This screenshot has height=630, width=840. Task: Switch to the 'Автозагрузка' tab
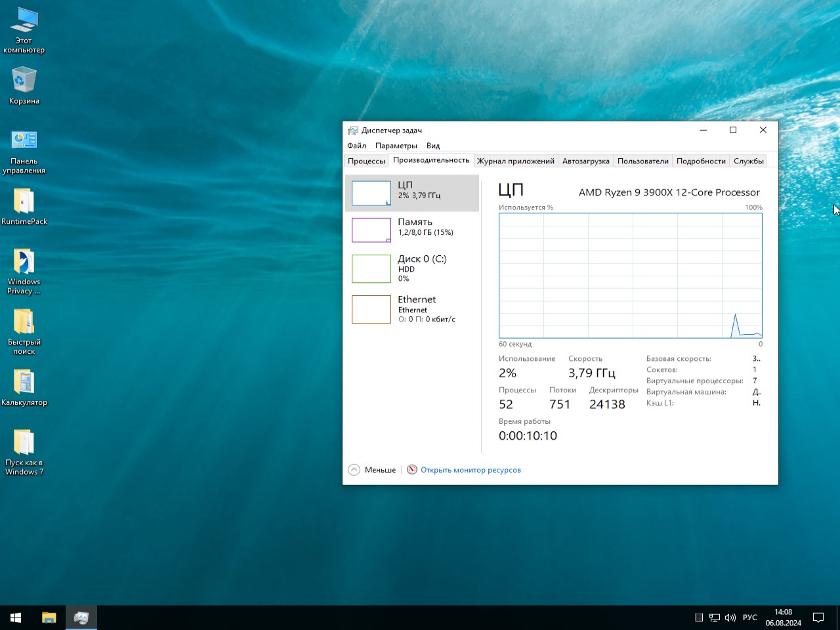pos(585,161)
